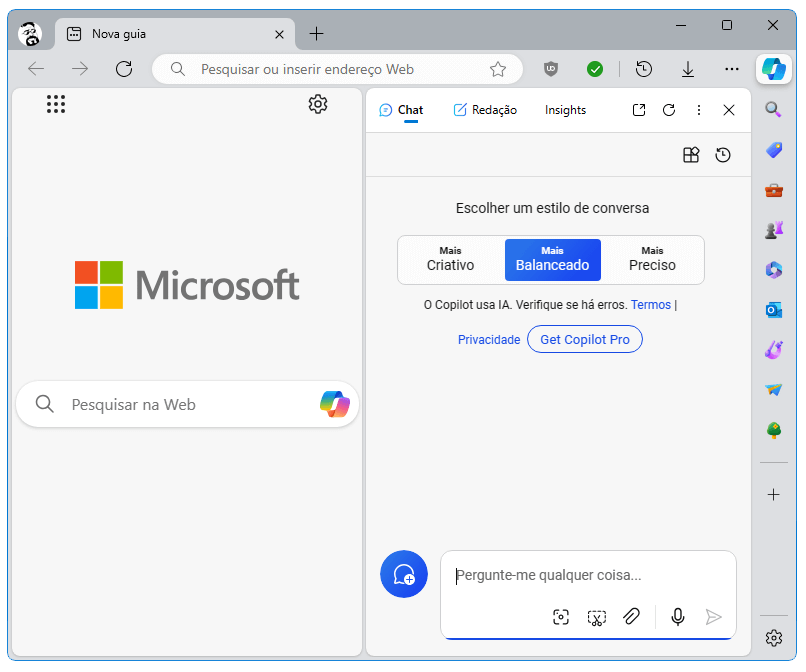The width and height of the screenshot is (806, 672).
Task: Click the Pesquisar na Web magnifier icon
Action: pos(45,404)
